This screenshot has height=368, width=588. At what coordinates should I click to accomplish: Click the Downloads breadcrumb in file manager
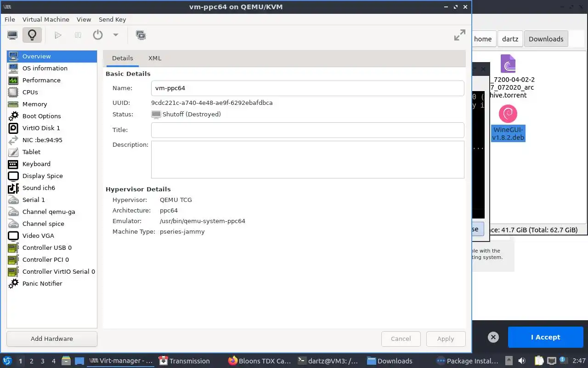(546, 39)
